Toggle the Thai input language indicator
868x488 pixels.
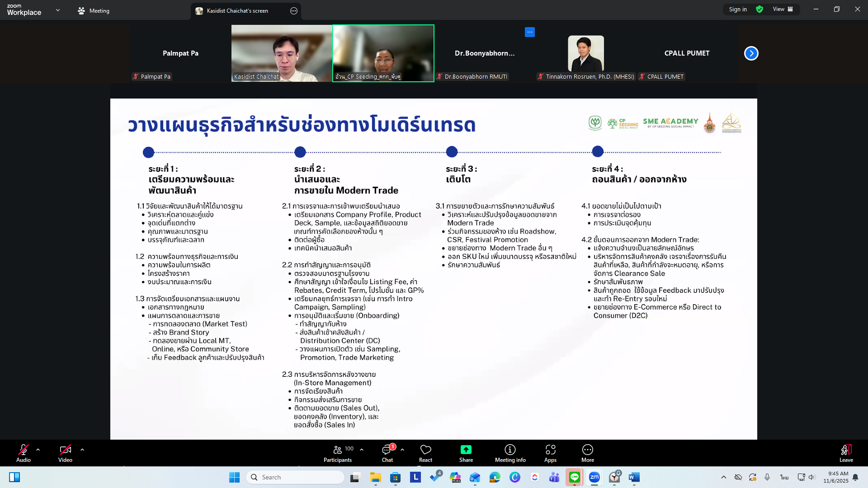(x=784, y=477)
